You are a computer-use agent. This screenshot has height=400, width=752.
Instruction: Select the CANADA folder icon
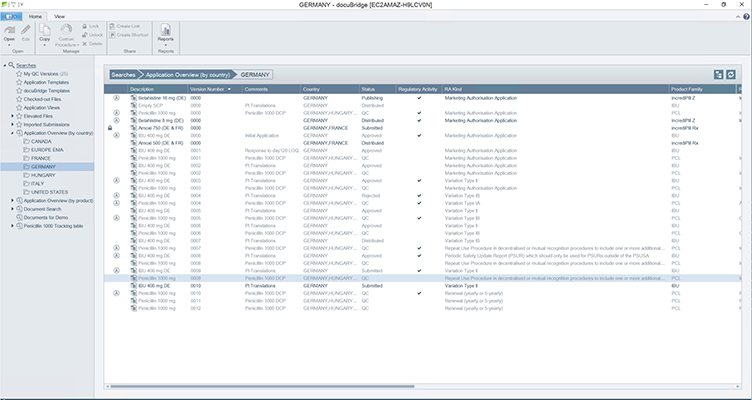click(x=26, y=141)
